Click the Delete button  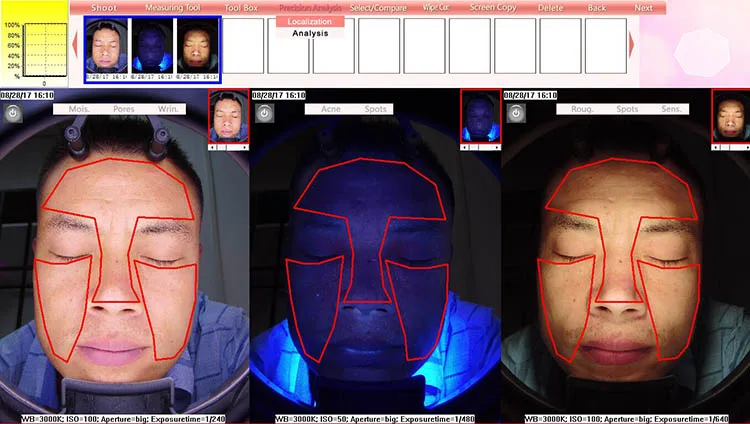(550, 8)
